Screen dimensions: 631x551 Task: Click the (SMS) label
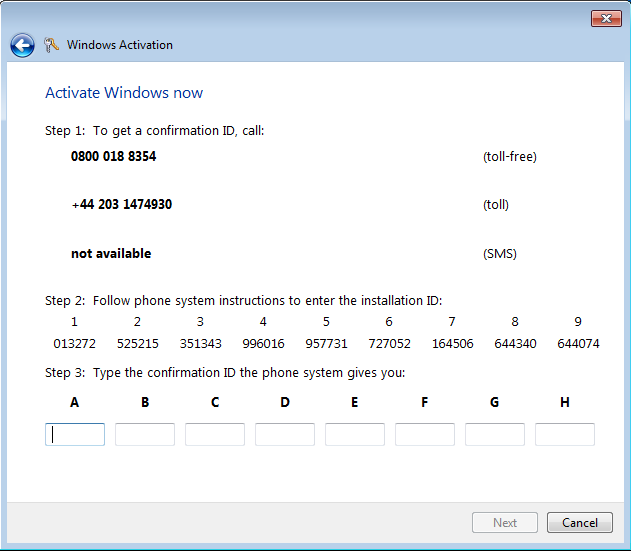tap(500, 254)
